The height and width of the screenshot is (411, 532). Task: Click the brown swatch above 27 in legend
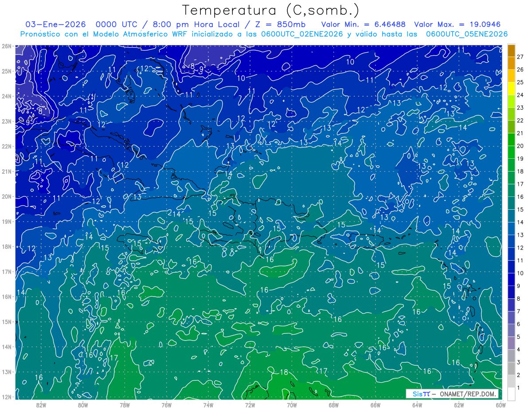[x=511, y=50]
